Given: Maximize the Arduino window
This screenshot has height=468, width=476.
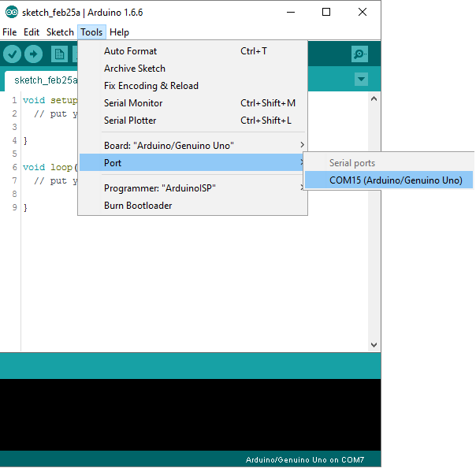Looking at the screenshot, I should [x=326, y=12].
